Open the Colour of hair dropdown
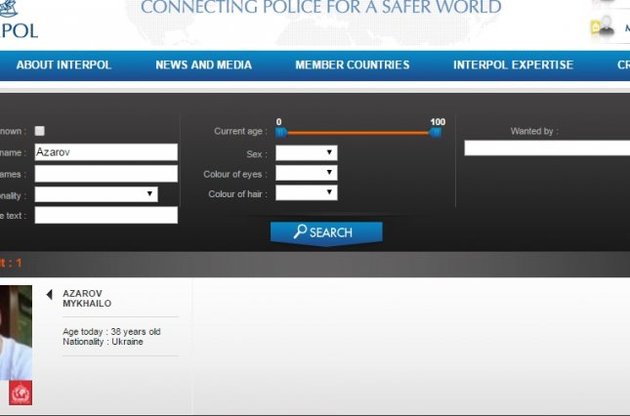This screenshot has height=416, width=630. (306, 193)
